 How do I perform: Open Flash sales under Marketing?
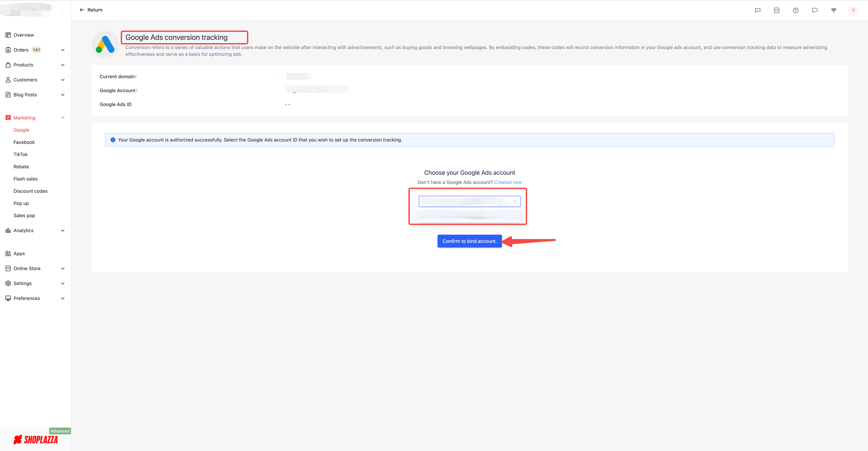26,179
